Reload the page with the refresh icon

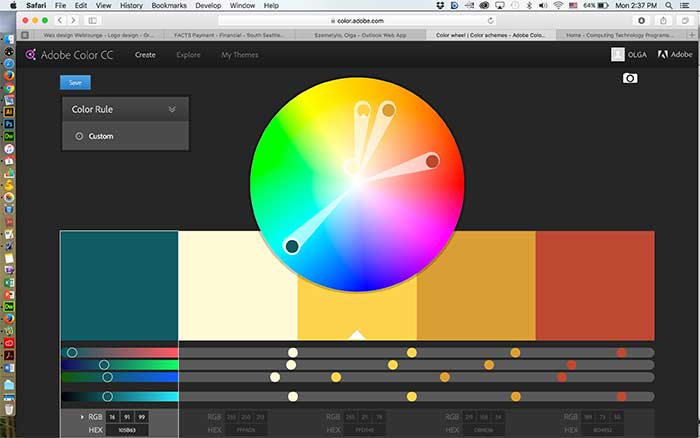(490, 20)
